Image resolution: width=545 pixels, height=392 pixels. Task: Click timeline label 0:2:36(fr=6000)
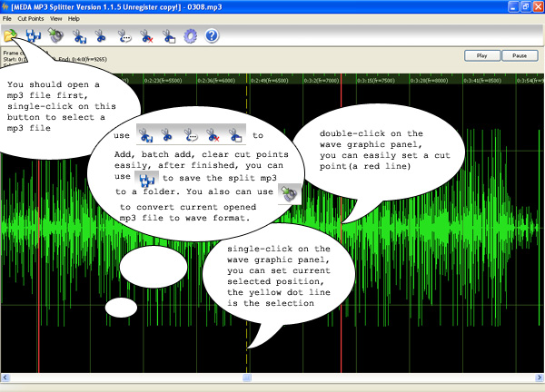click(x=216, y=81)
